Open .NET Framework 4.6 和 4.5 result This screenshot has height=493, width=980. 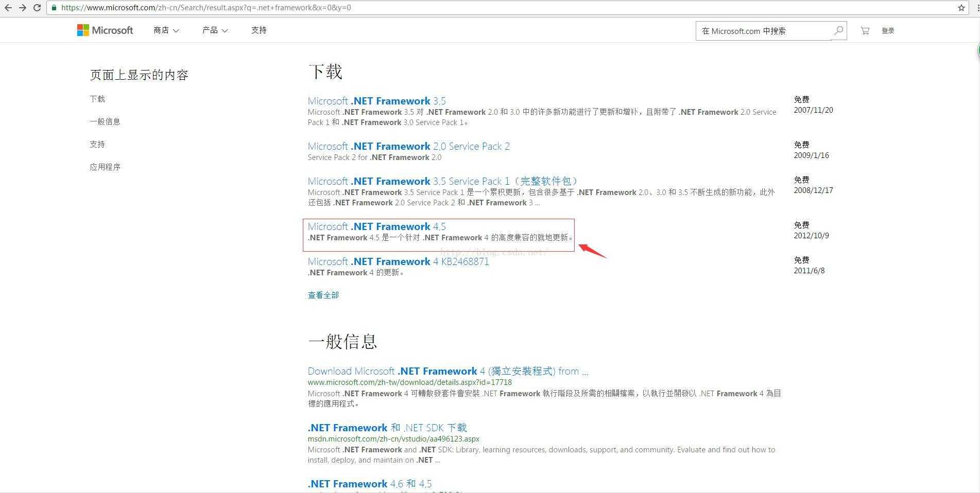pos(370,484)
